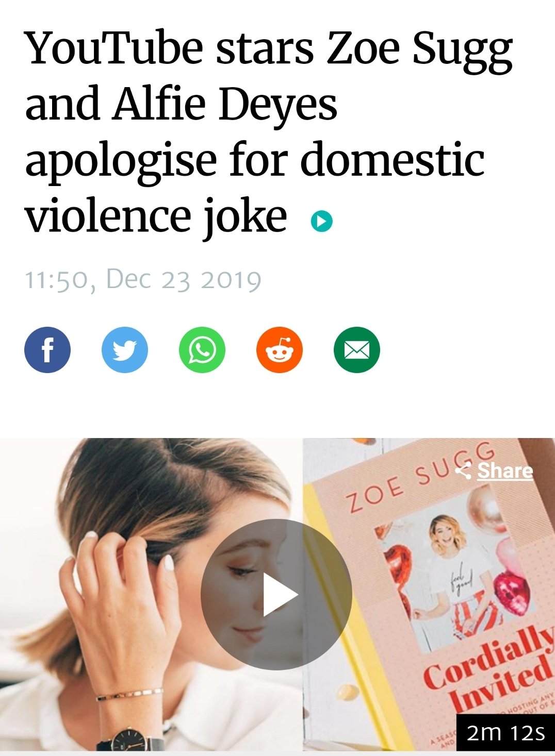This screenshot has width=555, height=756.
Task: Post the article to Reddit
Action: [x=280, y=350]
